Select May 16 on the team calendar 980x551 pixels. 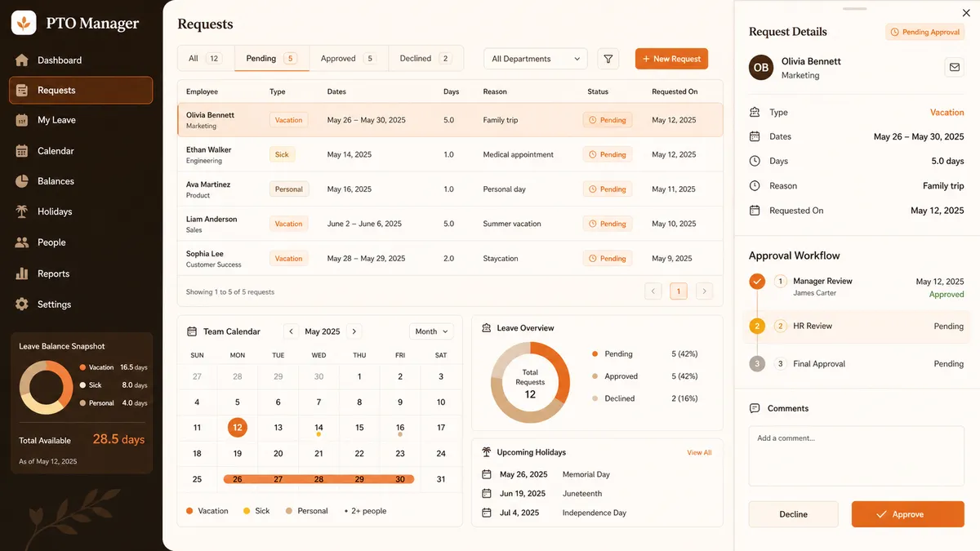coord(400,428)
